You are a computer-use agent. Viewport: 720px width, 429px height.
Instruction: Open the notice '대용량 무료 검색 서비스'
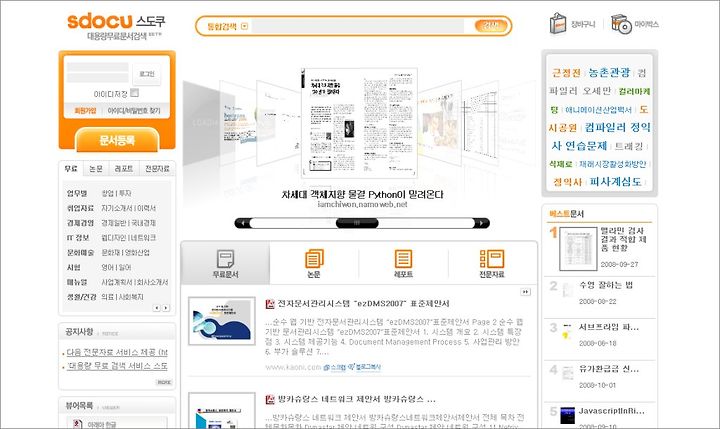117,366
